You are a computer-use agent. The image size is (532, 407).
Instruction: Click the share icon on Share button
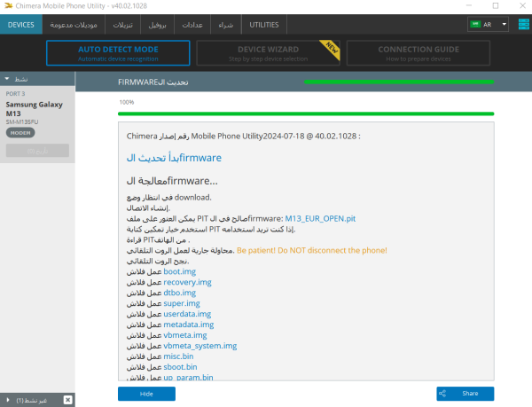click(442, 394)
